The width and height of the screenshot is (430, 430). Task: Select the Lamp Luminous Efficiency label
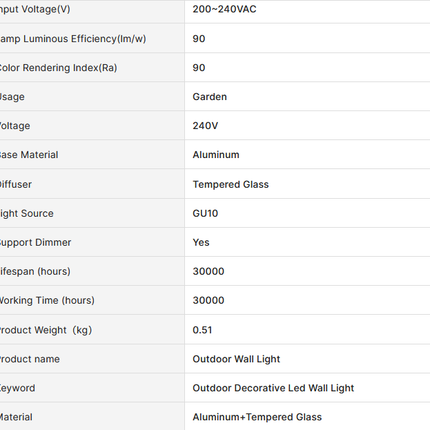point(73,39)
